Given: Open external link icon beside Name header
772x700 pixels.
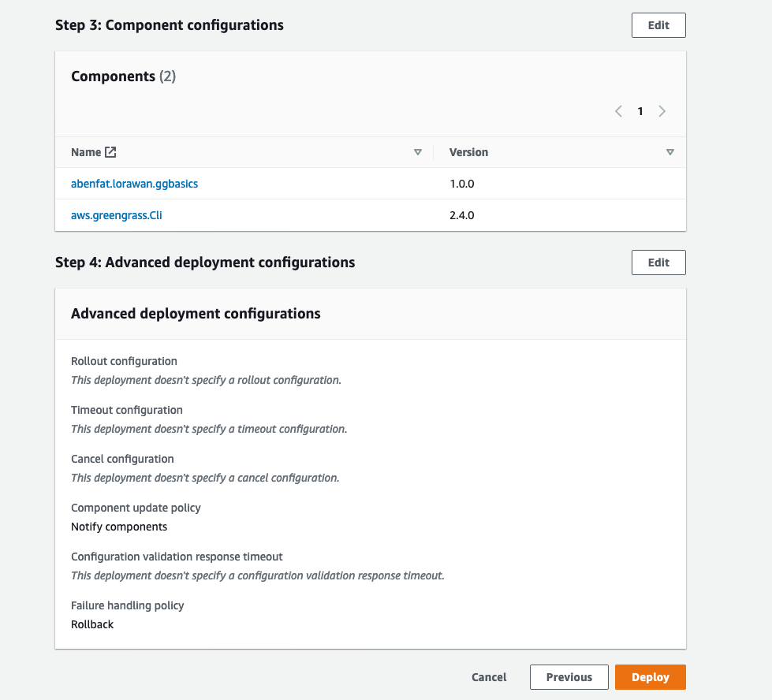Looking at the screenshot, I should click(111, 152).
